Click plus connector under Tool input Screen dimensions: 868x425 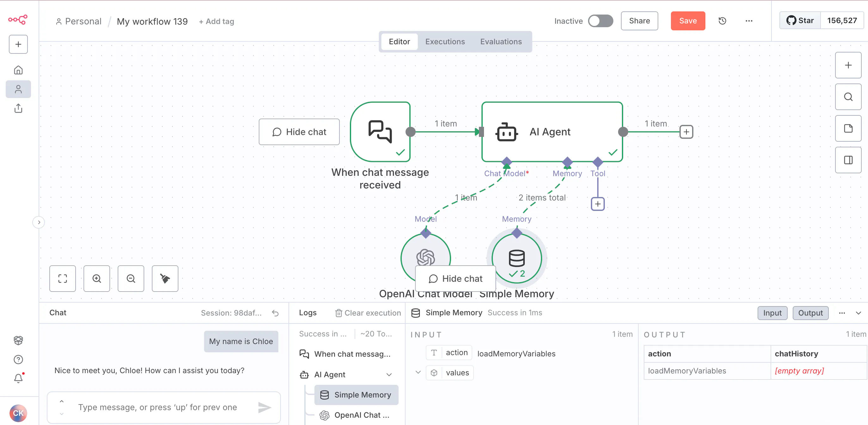(598, 204)
